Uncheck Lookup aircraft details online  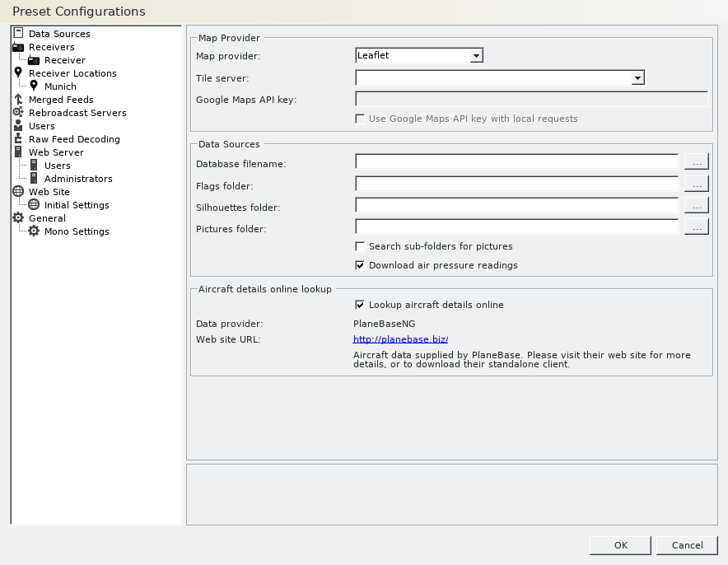coord(360,305)
